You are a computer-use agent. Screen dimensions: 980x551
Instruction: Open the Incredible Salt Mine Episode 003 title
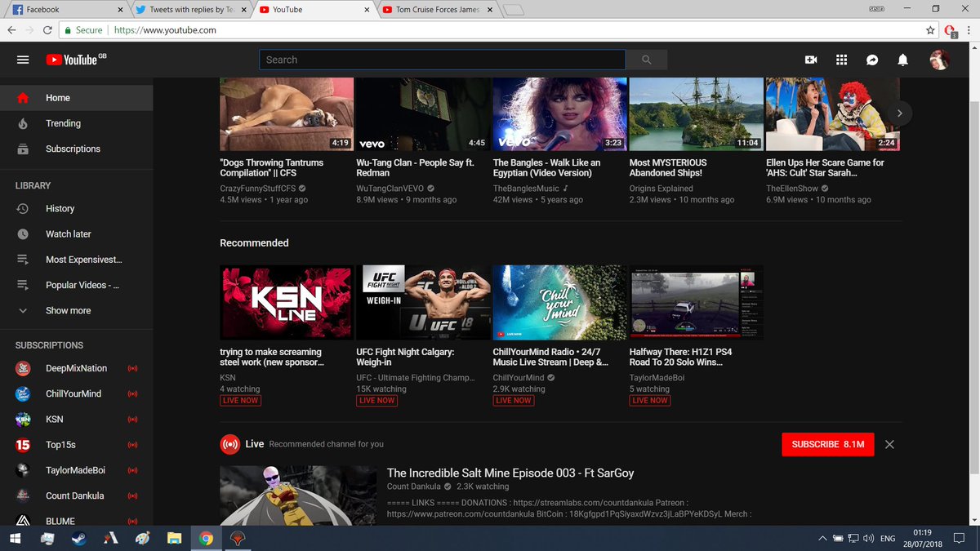click(510, 473)
